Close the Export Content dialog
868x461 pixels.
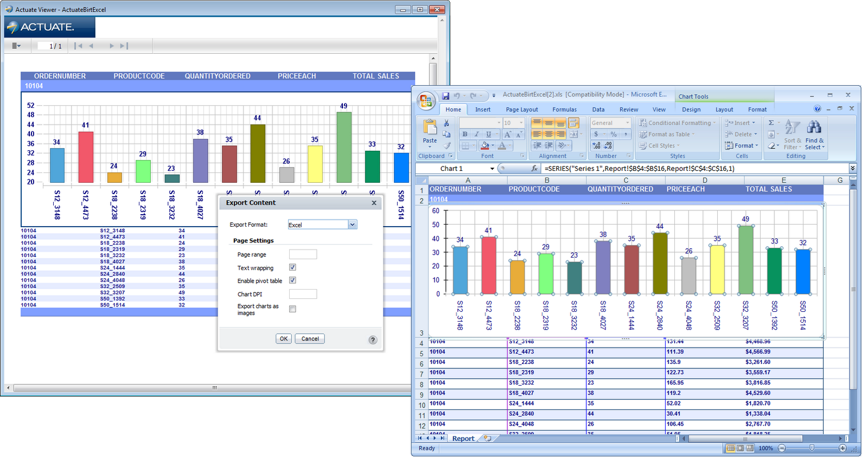click(374, 203)
